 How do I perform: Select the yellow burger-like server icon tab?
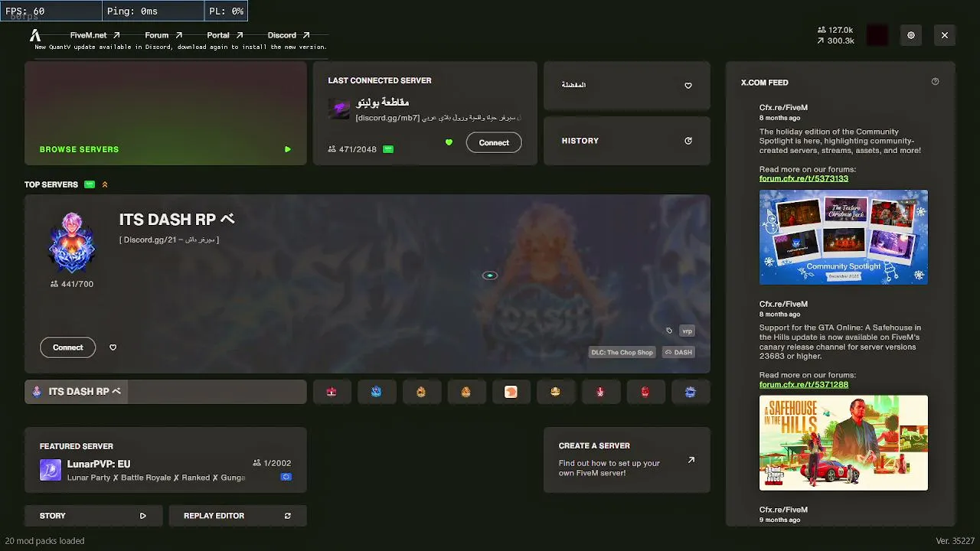(x=555, y=392)
